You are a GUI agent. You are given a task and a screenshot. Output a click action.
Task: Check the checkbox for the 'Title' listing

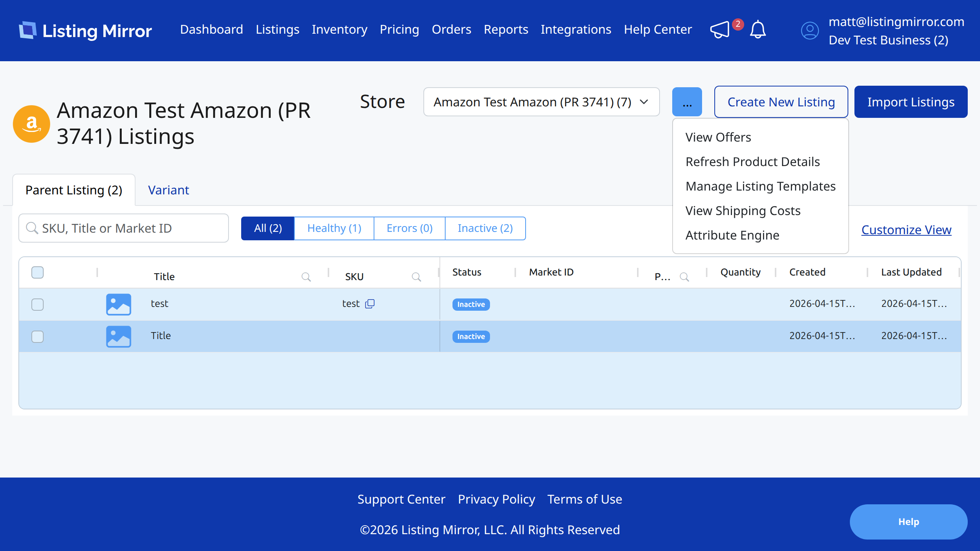click(38, 337)
